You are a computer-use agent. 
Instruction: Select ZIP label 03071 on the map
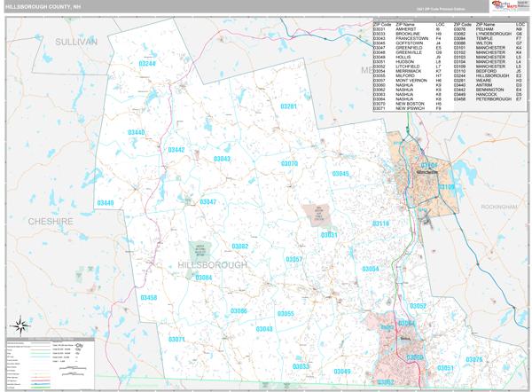click(x=176, y=339)
